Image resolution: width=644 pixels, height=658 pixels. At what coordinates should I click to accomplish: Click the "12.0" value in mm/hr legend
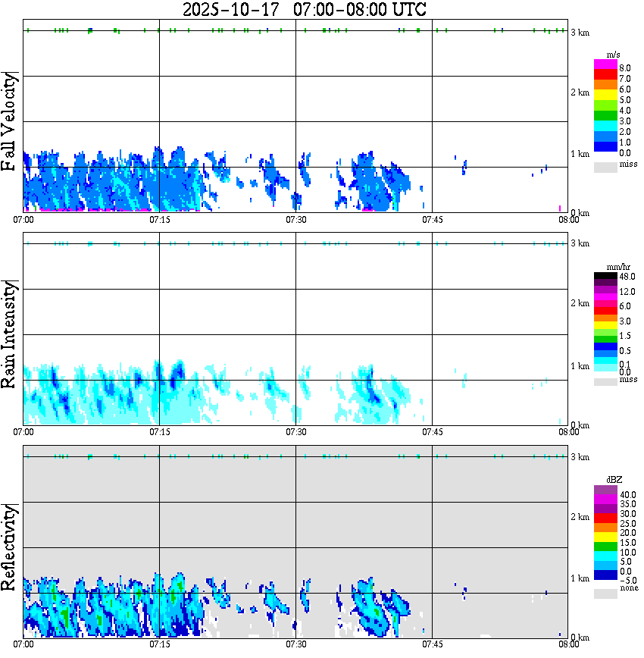[627, 292]
